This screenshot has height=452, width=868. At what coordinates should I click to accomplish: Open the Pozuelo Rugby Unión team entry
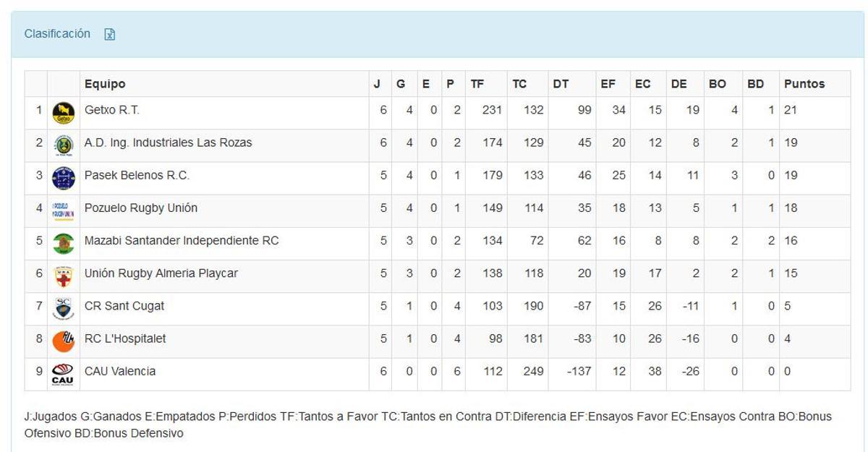pyautogui.click(x=132, y=208)
